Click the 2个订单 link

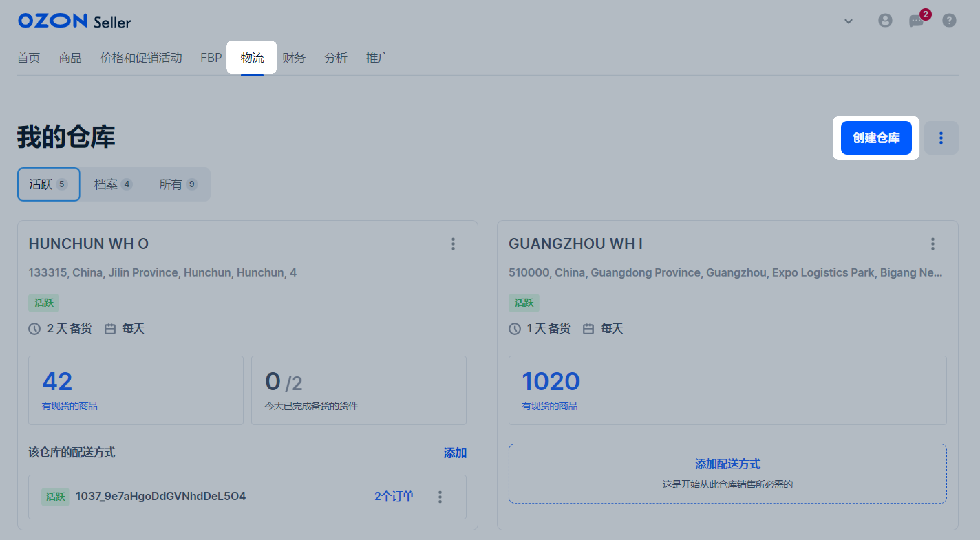(x=394, y=496)
